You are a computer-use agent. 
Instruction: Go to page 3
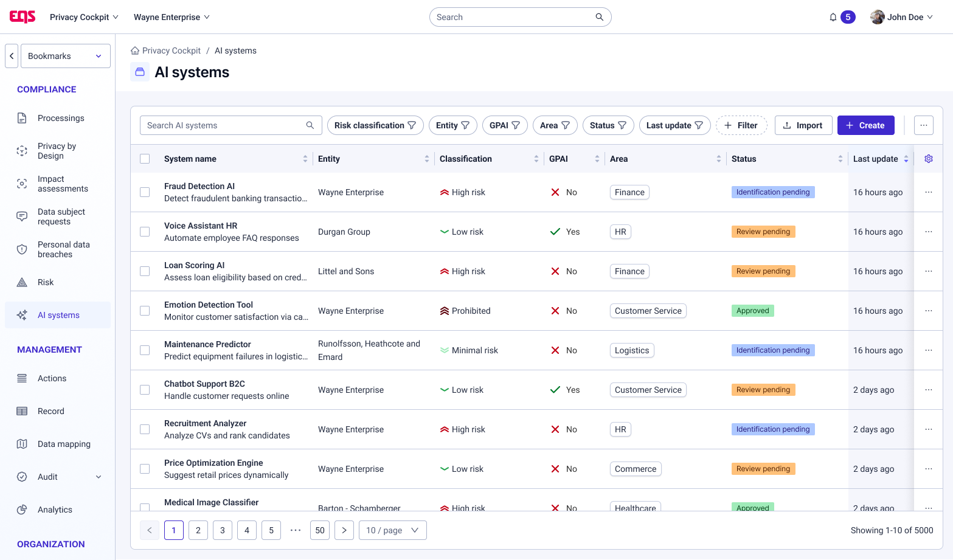point(223,530)
